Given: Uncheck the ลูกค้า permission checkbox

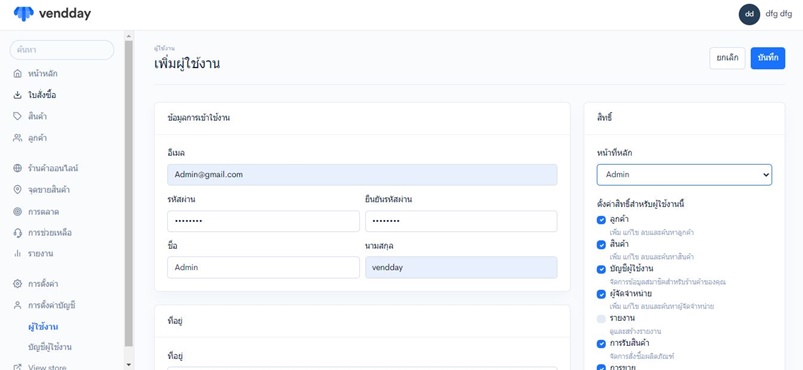Looking at the screenshot, I should (x=601, y=220).
